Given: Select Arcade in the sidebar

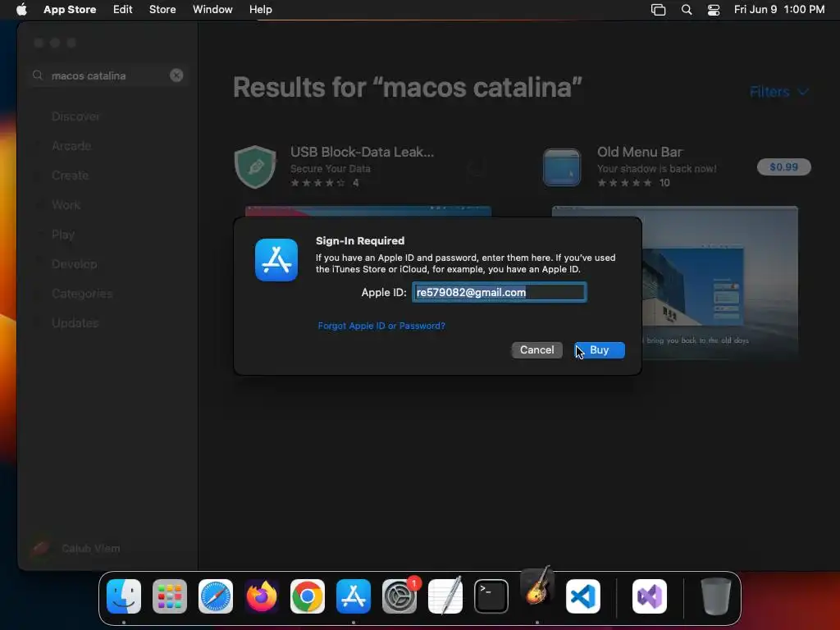Looking at the screenshot, I should pyautogui.click(x=71, y=146).
